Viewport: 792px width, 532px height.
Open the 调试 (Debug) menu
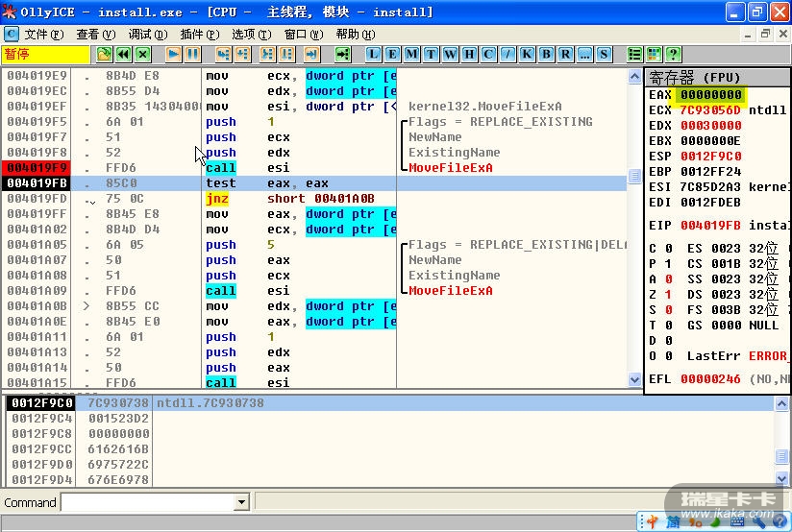(146, 34)
